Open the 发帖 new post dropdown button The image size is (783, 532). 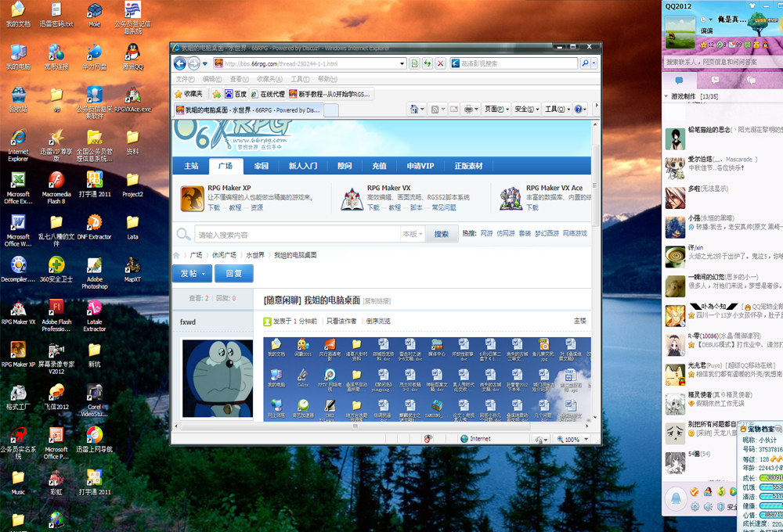[x=193, y=274]
